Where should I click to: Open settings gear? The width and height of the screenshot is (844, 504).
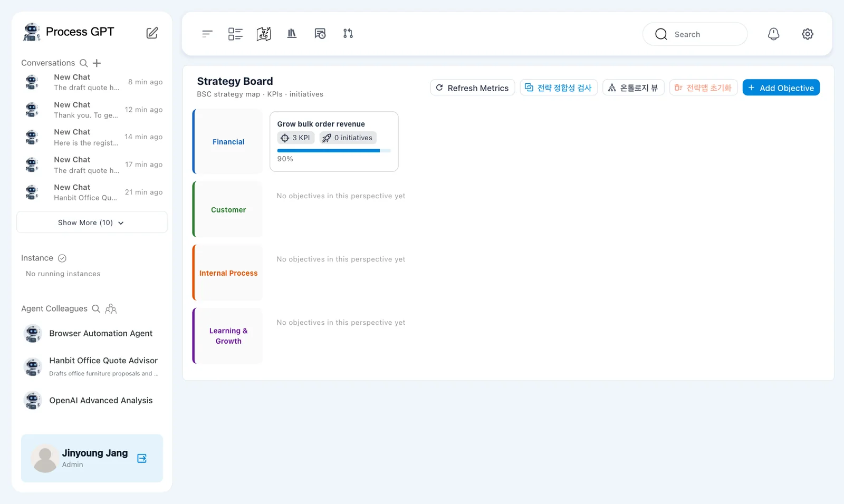[x=808, y=34]
